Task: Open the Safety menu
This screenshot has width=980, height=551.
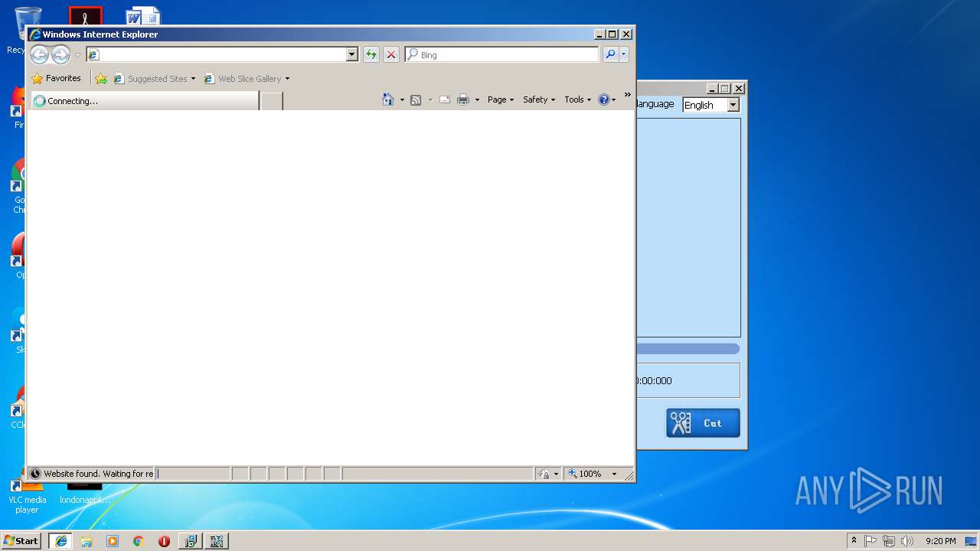Action: (x=539, y=99)
